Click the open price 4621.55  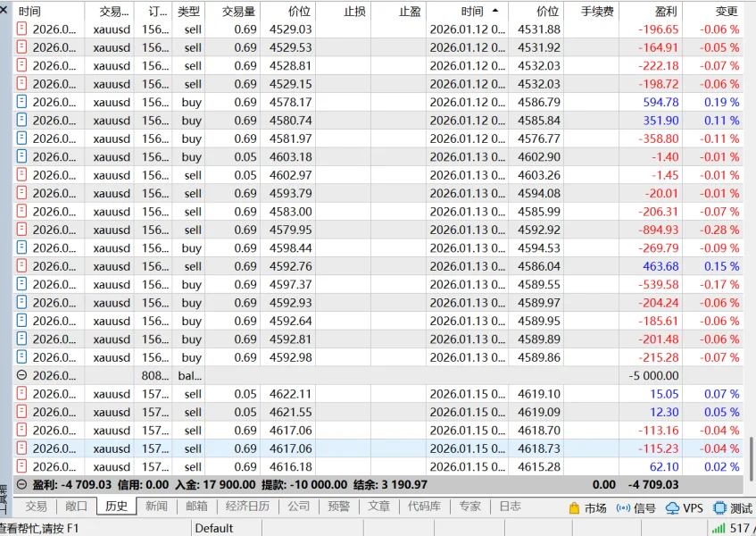[x=291, y=412]
